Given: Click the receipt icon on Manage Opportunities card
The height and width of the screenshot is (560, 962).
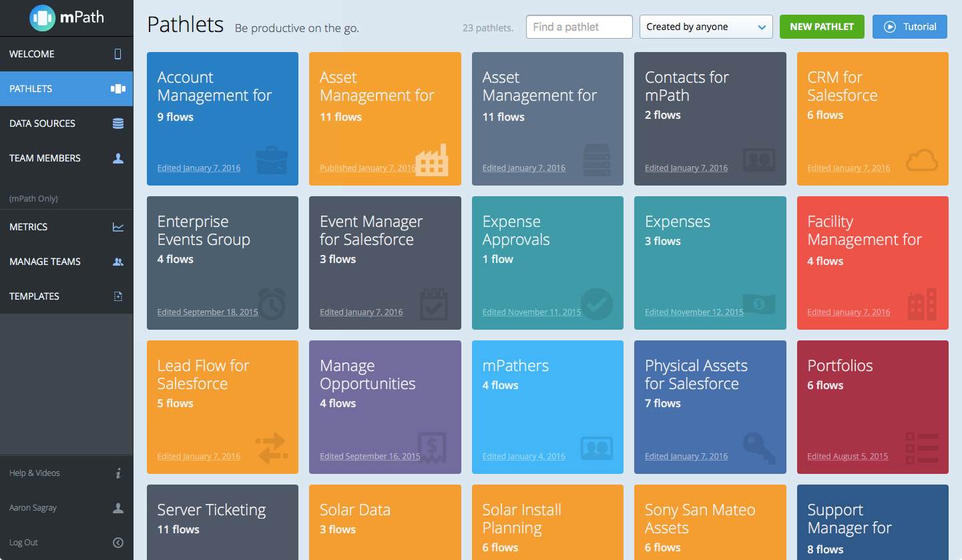Looking at the screenshot, I should pyautogui.click(x=433, y=449).
